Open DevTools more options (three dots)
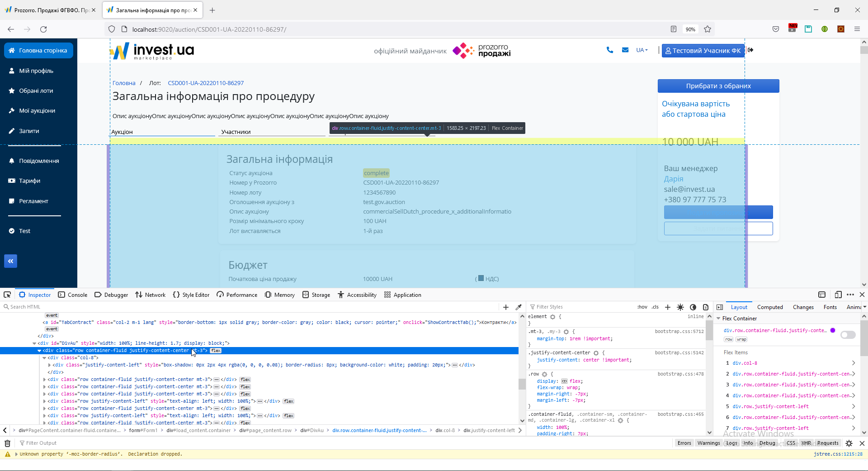This screenshot has width=868, height=471. tap(850, 295)
